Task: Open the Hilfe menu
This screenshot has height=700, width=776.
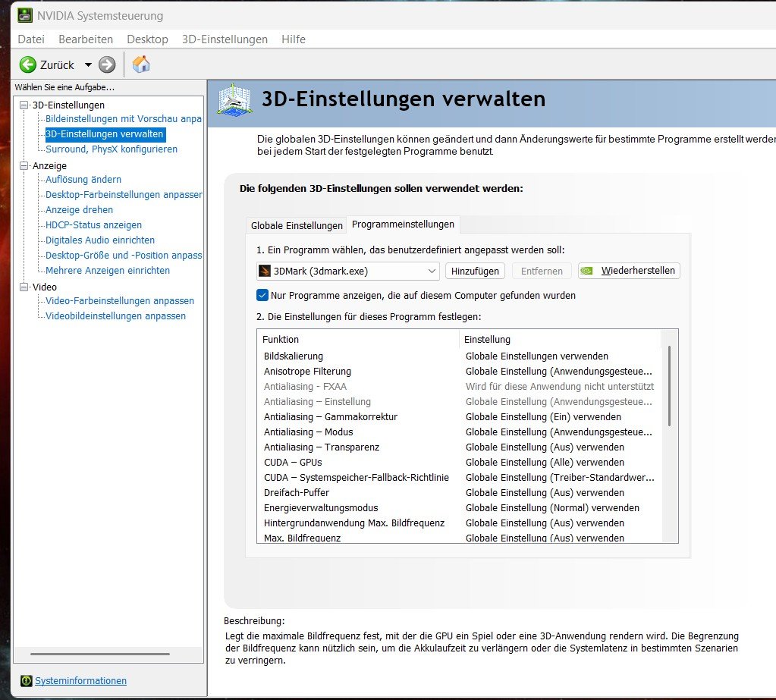Action: tap(294, 39)
